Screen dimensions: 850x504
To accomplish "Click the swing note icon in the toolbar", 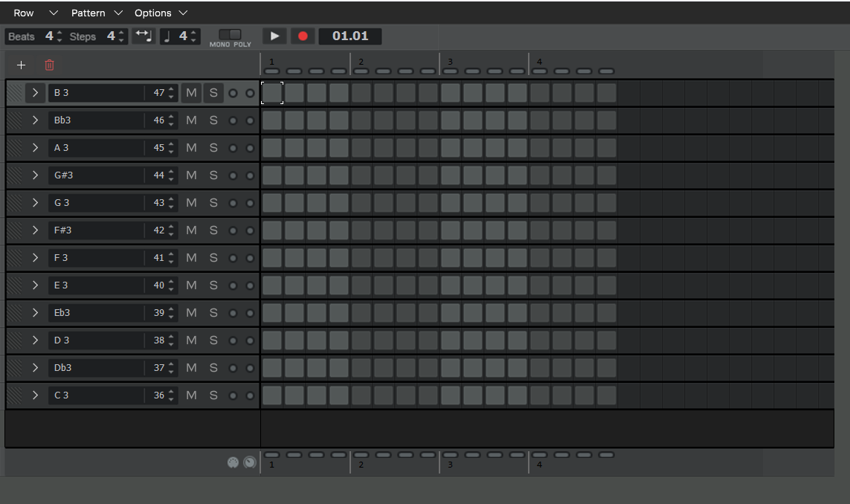I will (x=143, y=36).
